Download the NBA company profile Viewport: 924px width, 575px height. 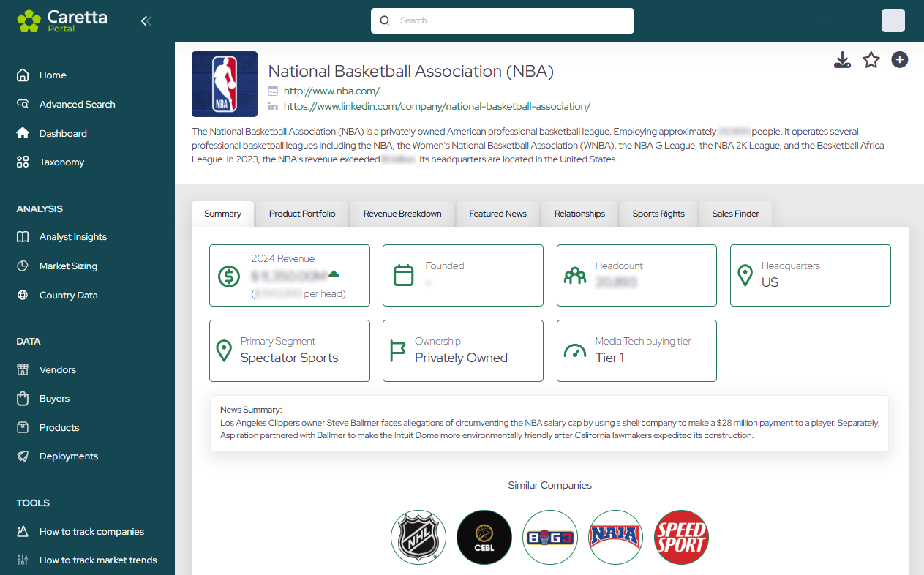pos(842,60)
